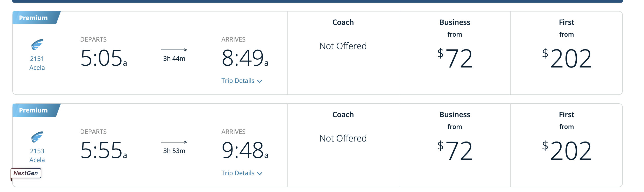The height and width of the screenshot is (192, 644).
Task: Click the 3h 44m duration arrow
Action: (x=174, y=50)
